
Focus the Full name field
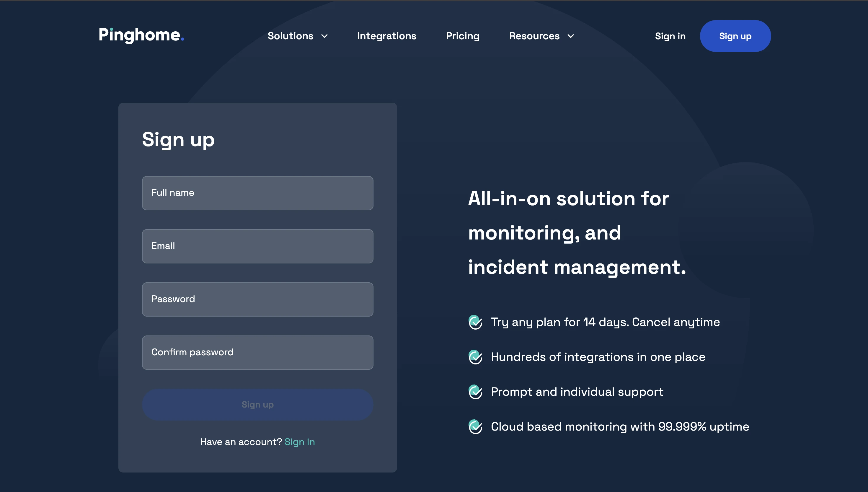pos(257,193)
